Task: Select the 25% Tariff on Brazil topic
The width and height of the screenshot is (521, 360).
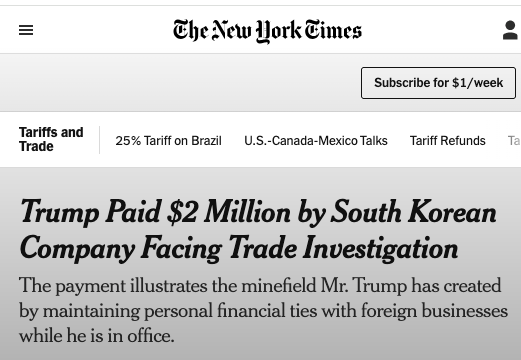Action: [168, 141]
